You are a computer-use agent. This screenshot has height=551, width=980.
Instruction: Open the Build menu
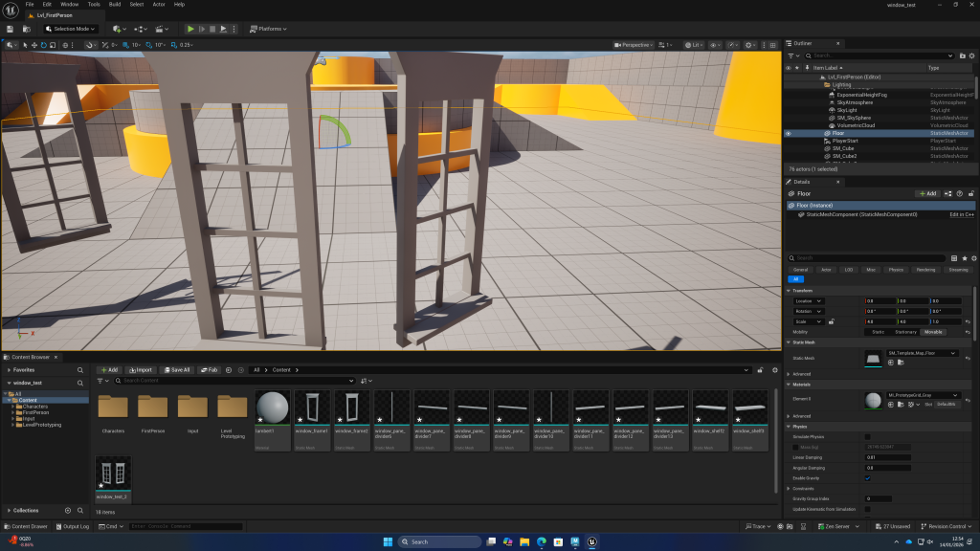tap(115, 4)
